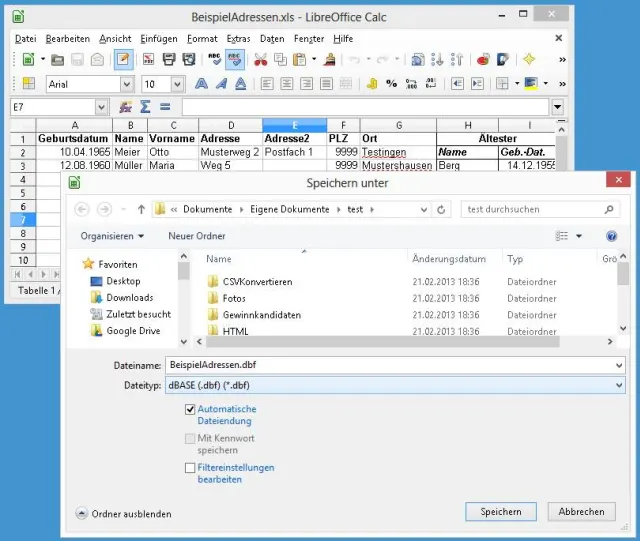640x541 pixels.
Task: Click the spellcheck ABC icon
Action: 214,60
